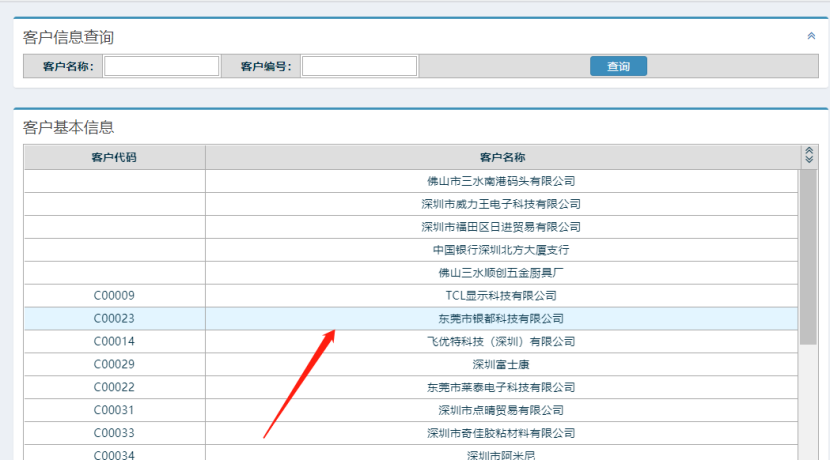Viewport: 830px width, 461px height.
Task: Select the 东莞市银都科技有限公司 row
Action: (501, 319)
